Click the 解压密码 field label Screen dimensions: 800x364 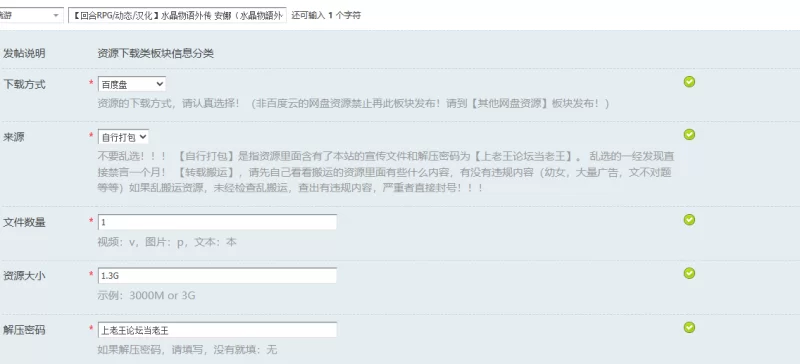point(24,330)
